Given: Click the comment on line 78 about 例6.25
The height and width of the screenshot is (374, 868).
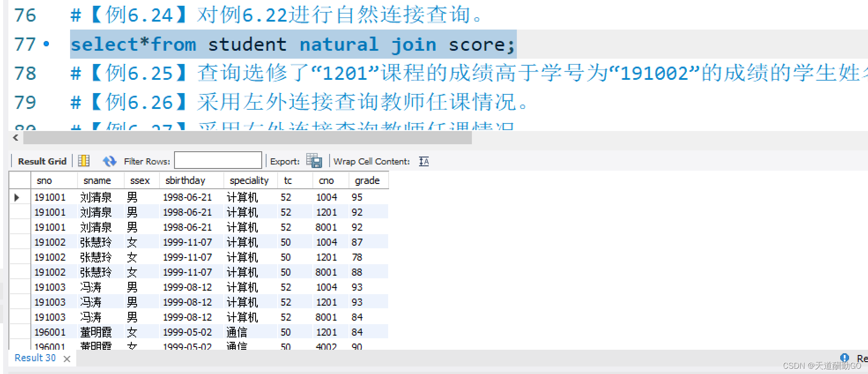Looking at the screenshot, I should point(469,73).
